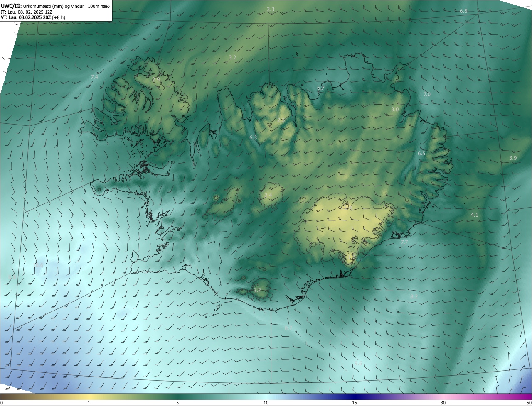Click the map value label "3.0"
This screenshot has height=406, width=532.
pos(395,109)
